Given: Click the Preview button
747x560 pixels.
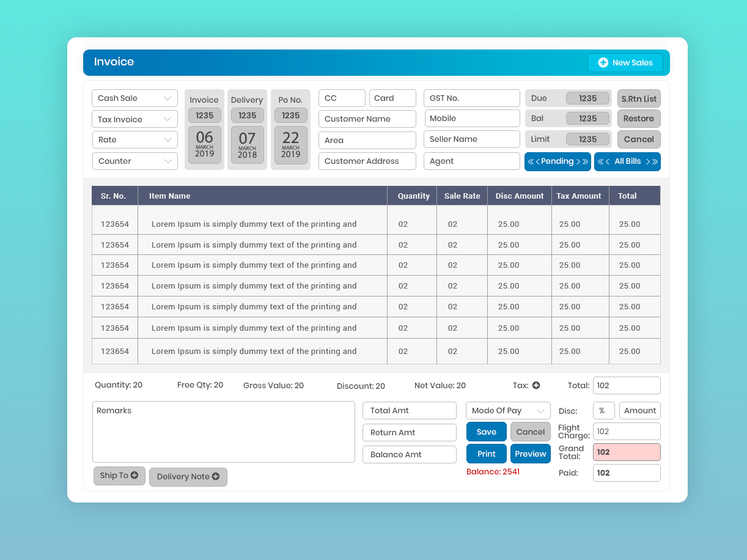Looking at the screenshot, I should click(530, 454).
